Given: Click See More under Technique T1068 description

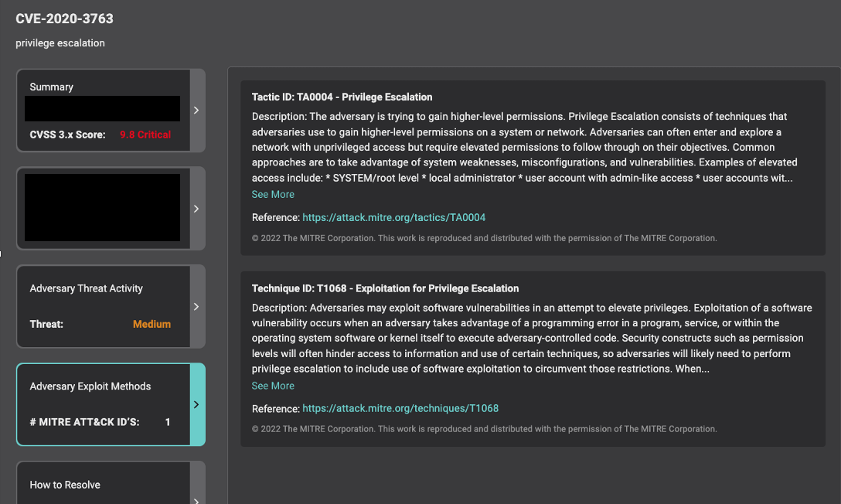Looking at the screenshot, I should [x=273, y=386].
